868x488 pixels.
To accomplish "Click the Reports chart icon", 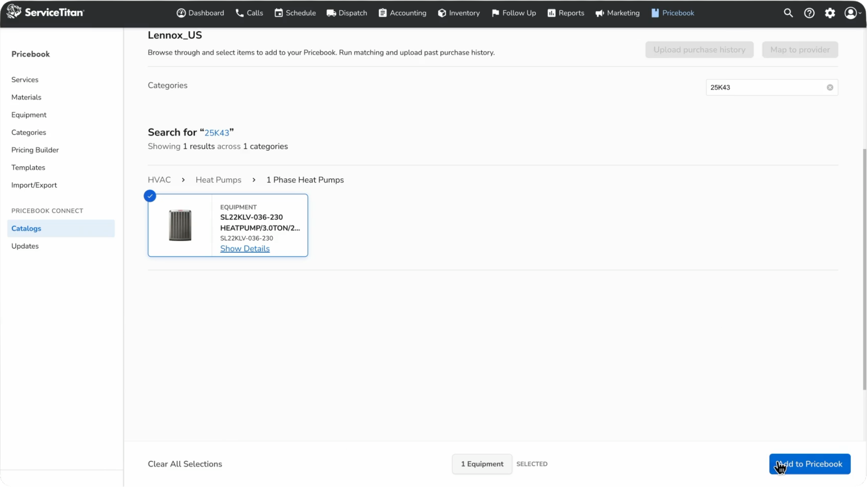I will point(552,13).
